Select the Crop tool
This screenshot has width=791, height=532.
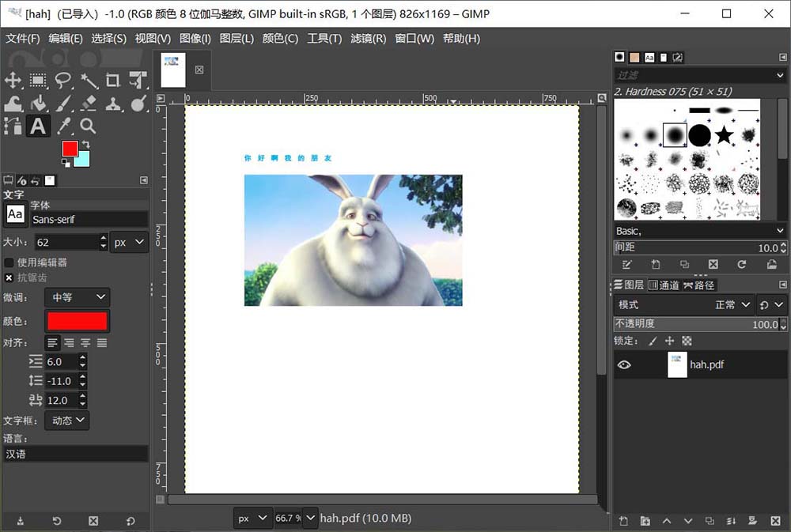tap(113, 80)
